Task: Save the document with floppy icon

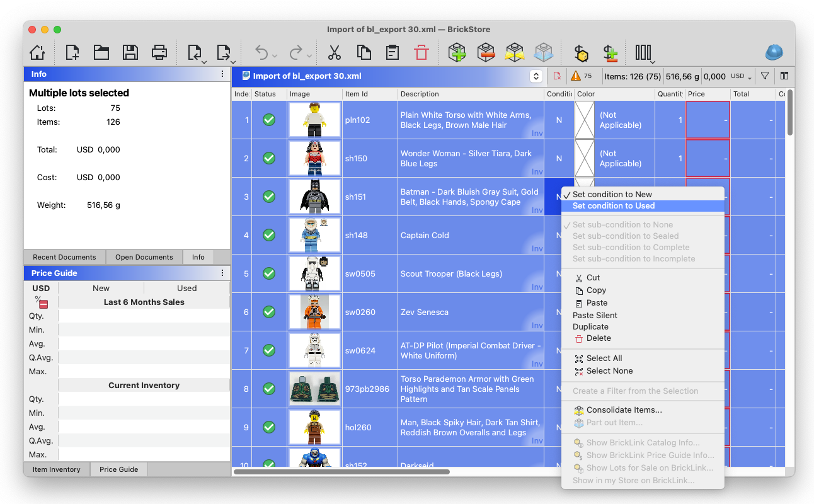Action: pos(130,52)
